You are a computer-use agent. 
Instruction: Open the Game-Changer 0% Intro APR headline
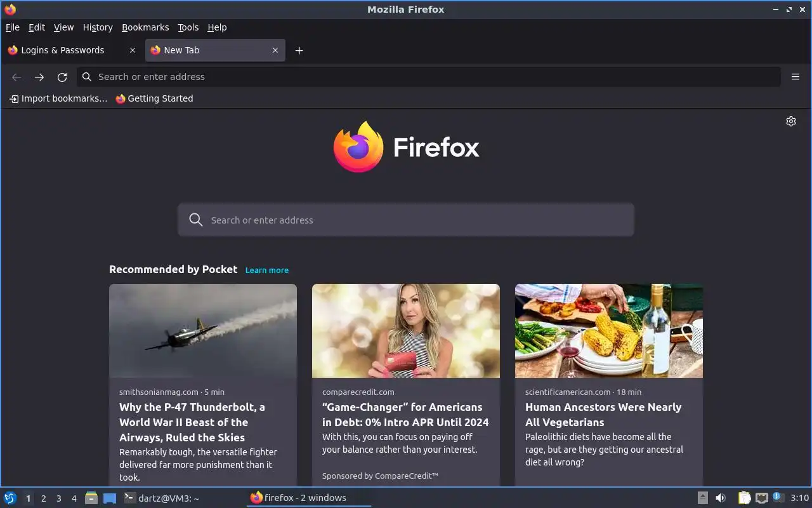click(405, 415)
